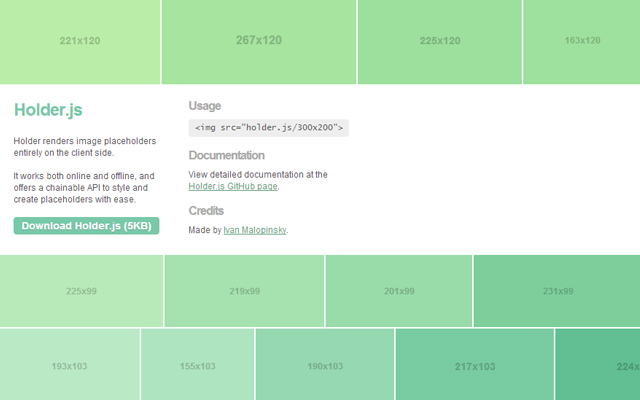The image size is (640, 400).
Task: Choose the 225x120 placeholder tile
Action: 439,41
